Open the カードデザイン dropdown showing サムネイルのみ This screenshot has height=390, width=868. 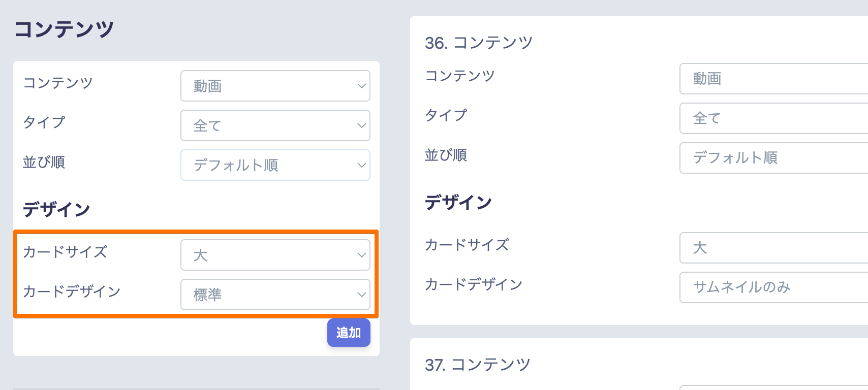772,287
